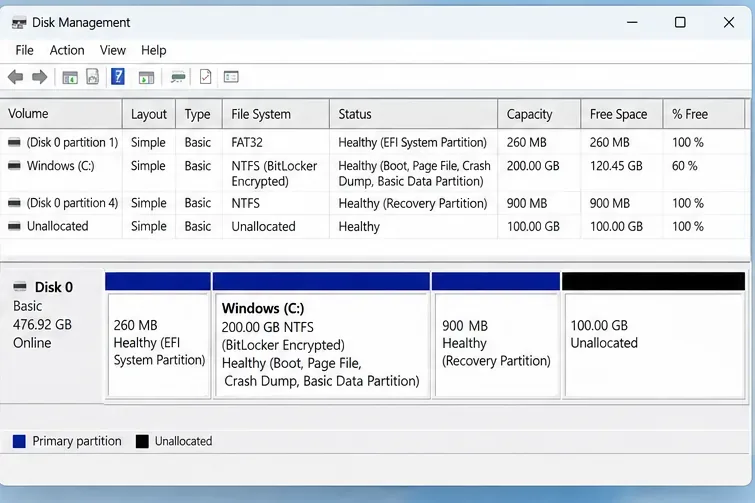Click the Back arrow in the toolbar

tap(15, 77)
